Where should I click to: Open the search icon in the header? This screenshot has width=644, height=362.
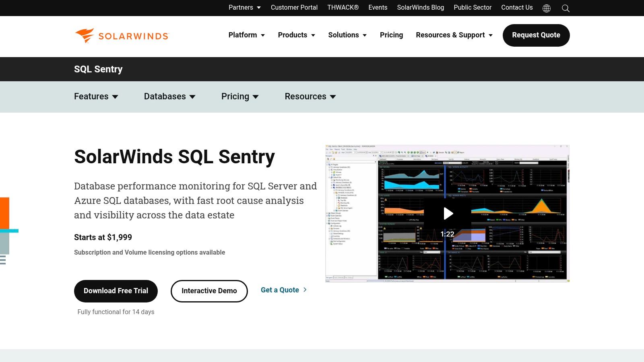565,8
